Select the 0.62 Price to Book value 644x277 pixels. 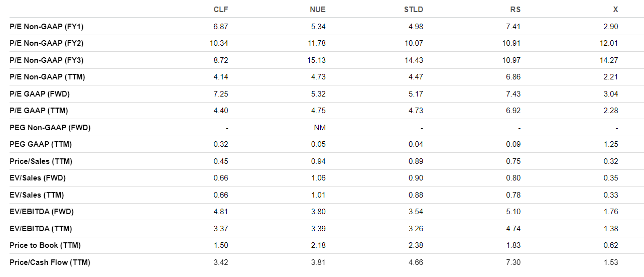(x=611, y=245)
